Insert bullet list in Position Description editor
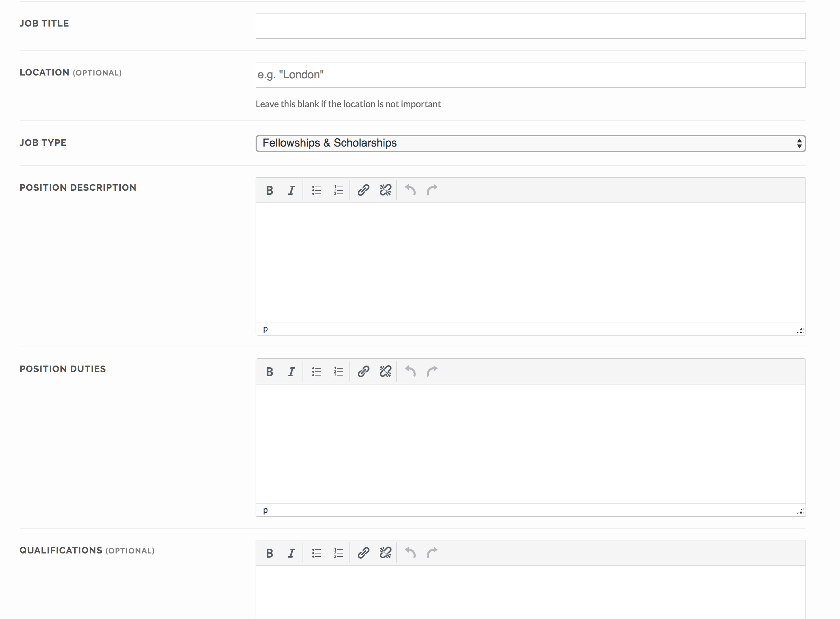Image resolution: width=840 pixels, height=619 pixels. point(316,190)
